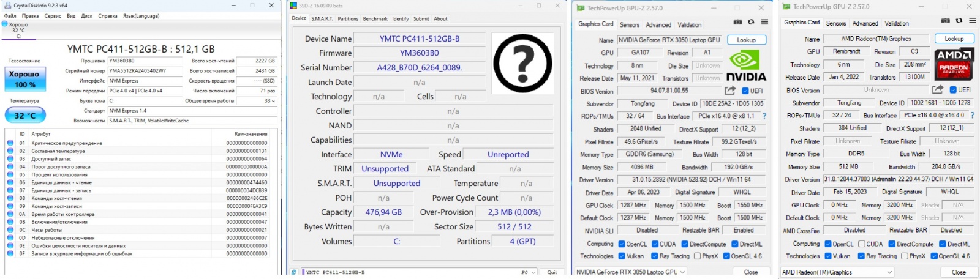Toggle the UEFI checkbox in AMD GPU-Z
Image resolution: width=980 pixels, height=279 pixels.
click(x=954, y=90)
